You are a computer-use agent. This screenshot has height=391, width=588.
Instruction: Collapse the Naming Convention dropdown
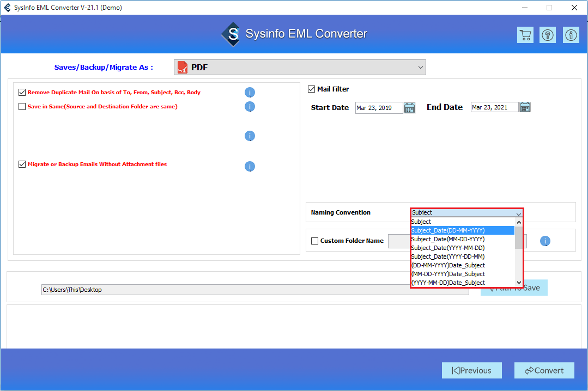click(519, 213)
